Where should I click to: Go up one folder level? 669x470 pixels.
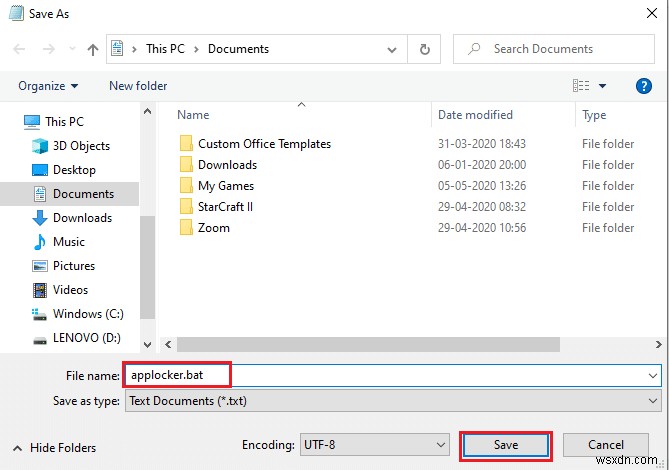(93, 49)
